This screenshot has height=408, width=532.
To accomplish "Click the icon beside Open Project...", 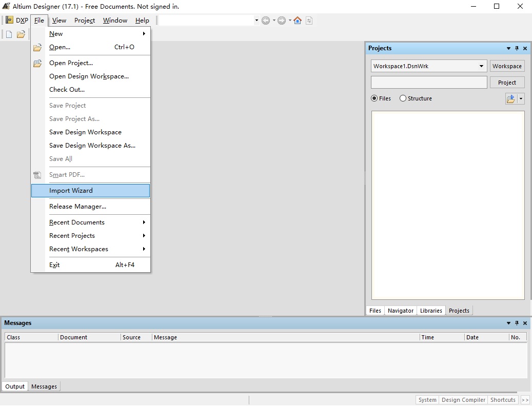I will [x=37, y=63].
